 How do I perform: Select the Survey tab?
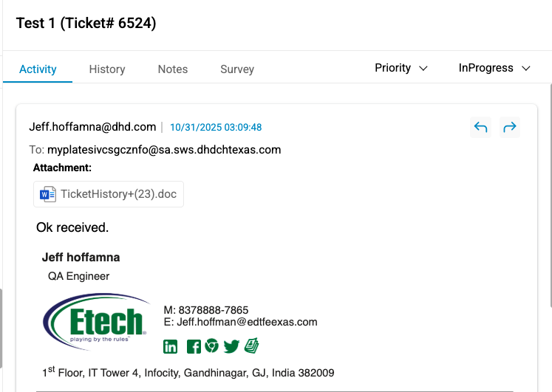click(x=237, y=69)
